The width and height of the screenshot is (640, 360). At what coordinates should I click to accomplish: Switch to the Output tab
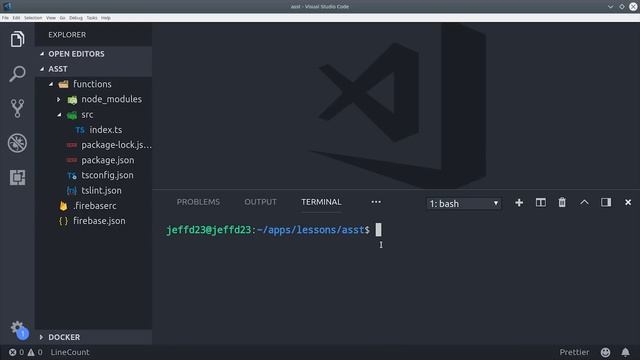pos(260,202)
